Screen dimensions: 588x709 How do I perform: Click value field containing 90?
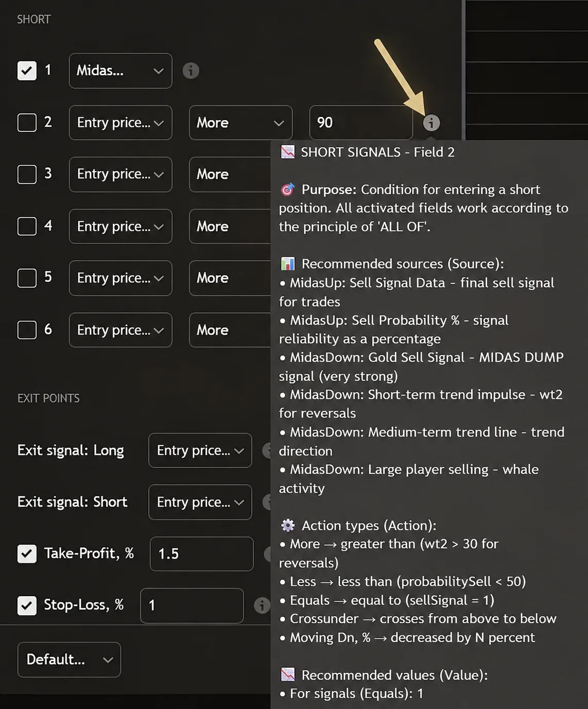click(x=361, y=123)
